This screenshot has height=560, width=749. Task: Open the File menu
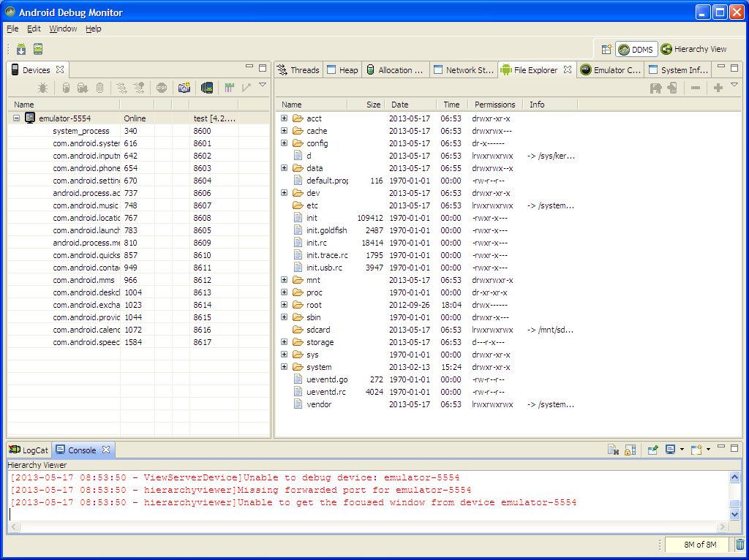(12, 29)
